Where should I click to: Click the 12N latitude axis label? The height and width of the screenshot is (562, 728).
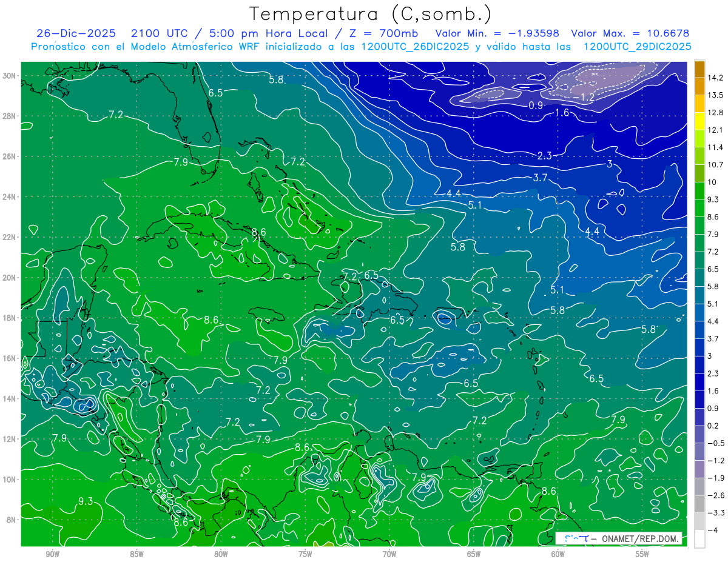[10, 438]
